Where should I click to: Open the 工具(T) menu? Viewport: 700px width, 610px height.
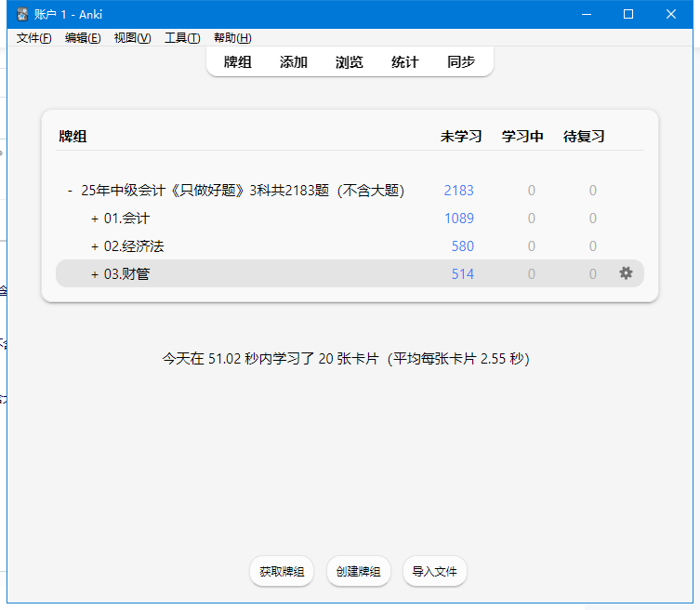pos(182,38)
